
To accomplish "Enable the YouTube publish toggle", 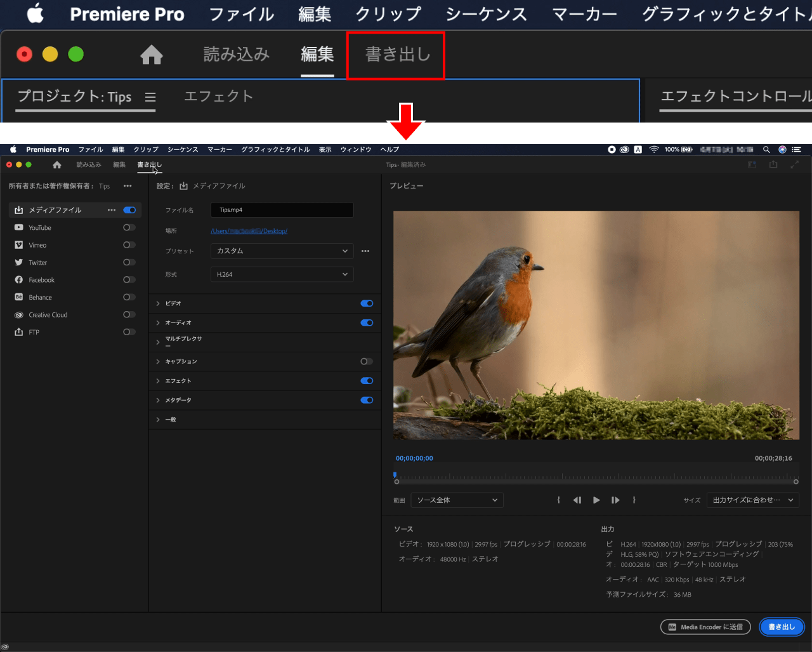I will (x=129, y=227).
